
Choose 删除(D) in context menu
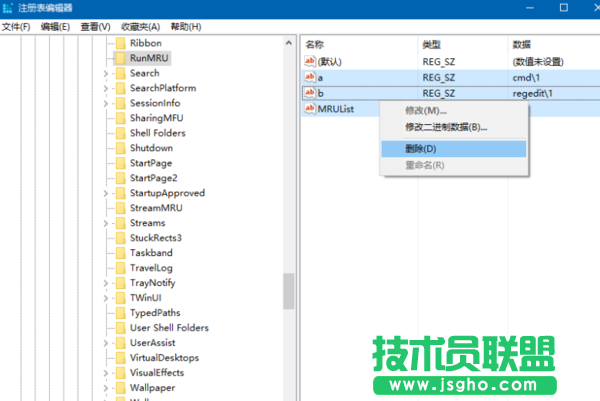click(x=454, y=149)
